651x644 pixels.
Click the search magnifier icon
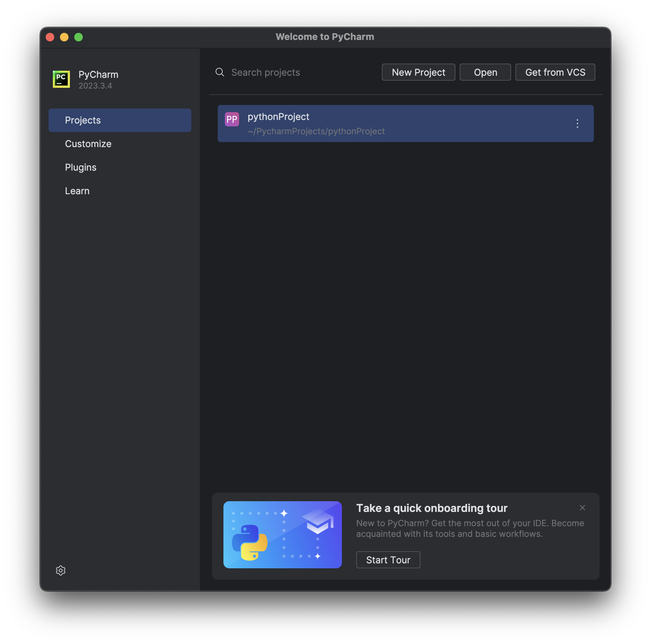click(x=220, y=72)
